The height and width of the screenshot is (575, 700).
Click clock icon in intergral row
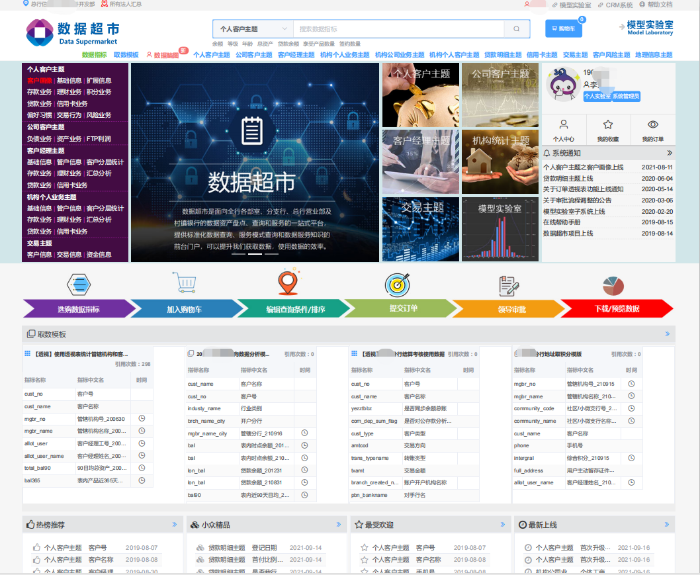pos(631,458)
